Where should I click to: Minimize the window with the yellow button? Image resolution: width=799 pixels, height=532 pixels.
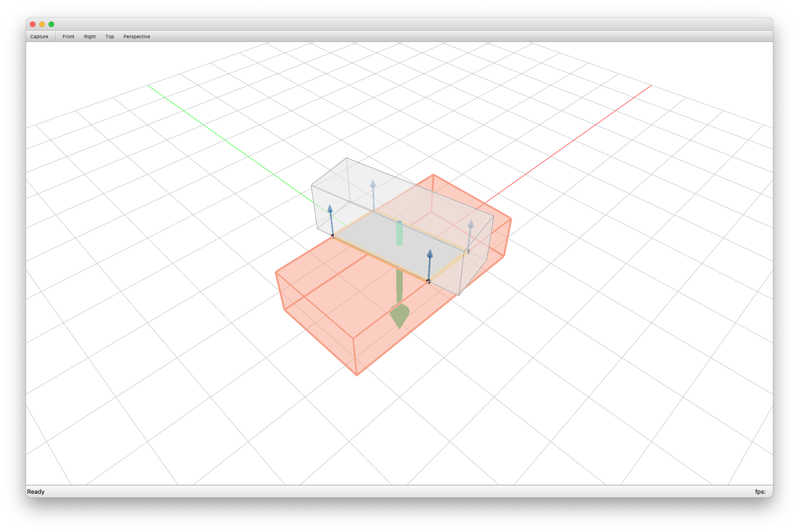pyautogui.click(x=42, y=24)
